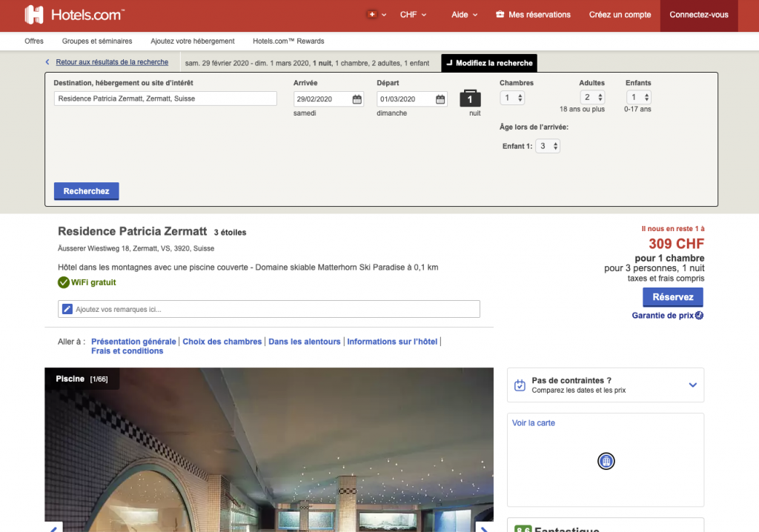Show the previous gallery photo
759x532 pixels.
(x=53, y=528)
